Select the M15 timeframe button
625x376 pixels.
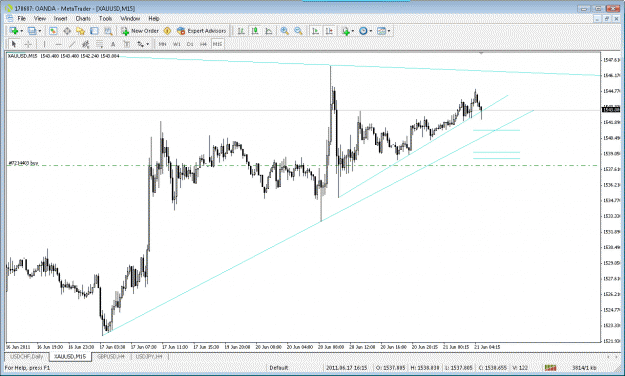217,44
